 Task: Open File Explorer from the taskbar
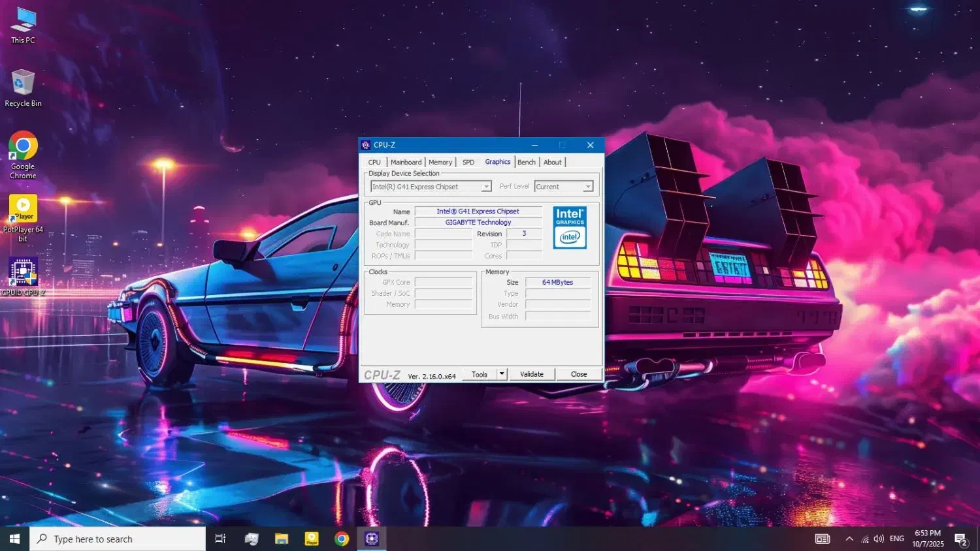pyautogui.click(x=282, y=539)
